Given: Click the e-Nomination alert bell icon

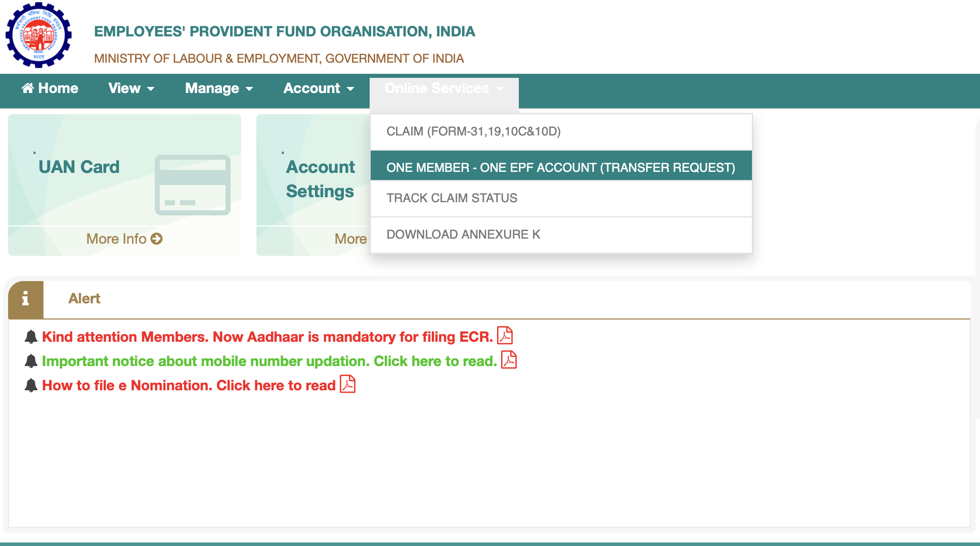Looking at the screenshot, I should [x=32, y=385].
